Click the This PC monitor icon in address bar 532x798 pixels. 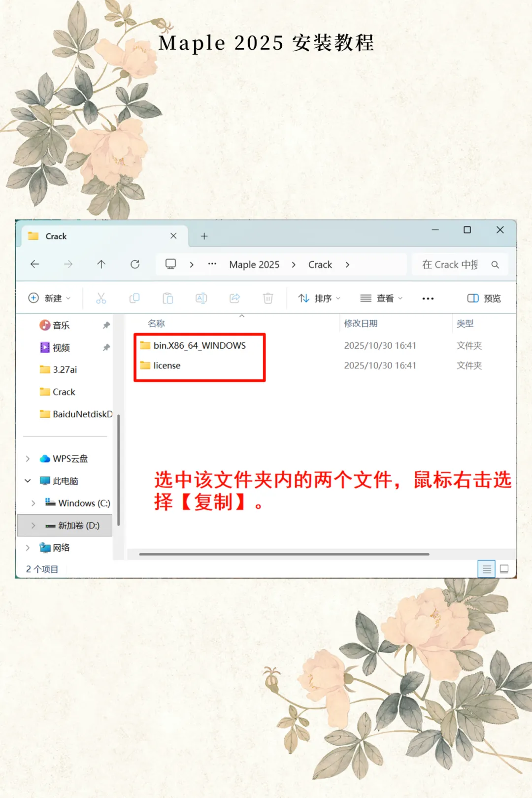tap(170, 264)
